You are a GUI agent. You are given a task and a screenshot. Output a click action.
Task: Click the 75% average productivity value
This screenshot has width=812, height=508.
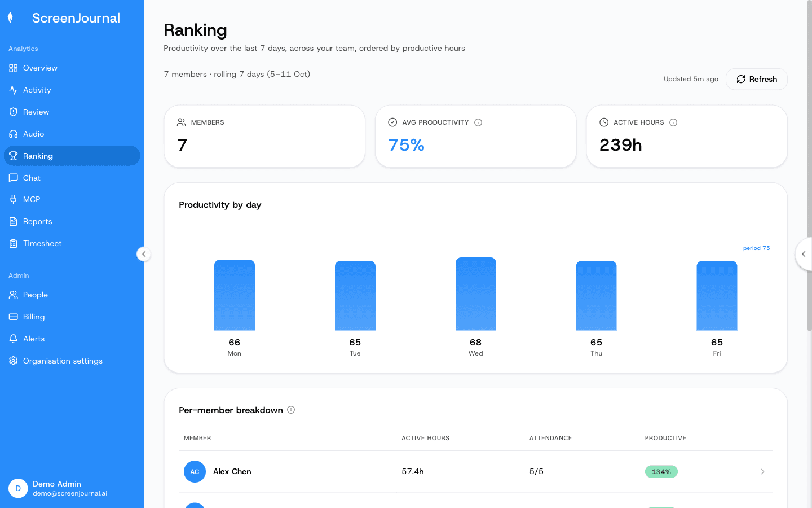point(407,145)
